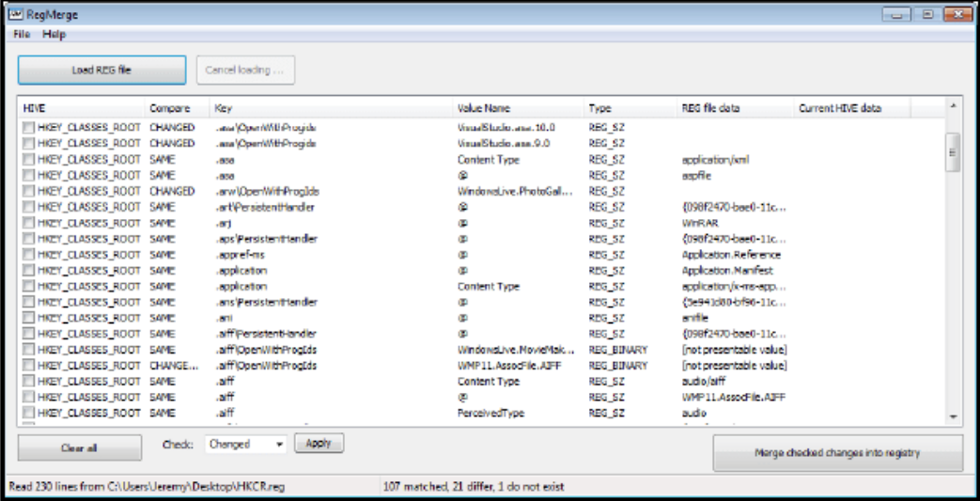Enable checkbox on the WinRAR .arj row
This screenshot has height=501, width=980.
coord(28,224)
